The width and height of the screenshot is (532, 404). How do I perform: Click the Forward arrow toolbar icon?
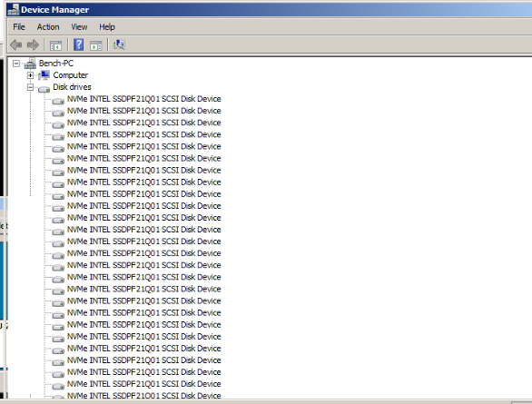(x=33, y=44)
